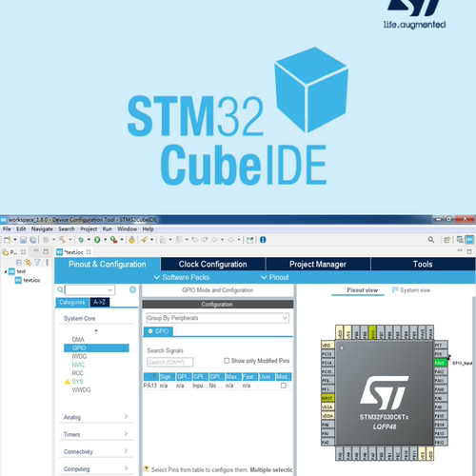Open the Debug dropdown arrow

[x=89, y=240]
